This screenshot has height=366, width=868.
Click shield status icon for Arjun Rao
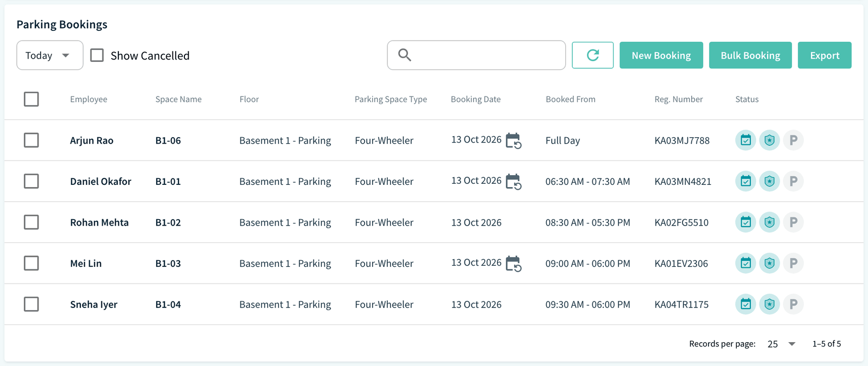(769, 140)
